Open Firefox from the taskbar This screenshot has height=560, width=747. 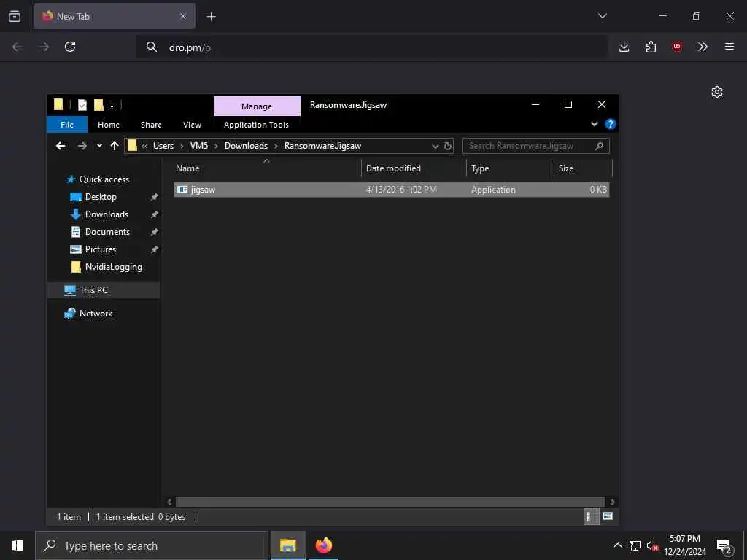click(323, 545)
